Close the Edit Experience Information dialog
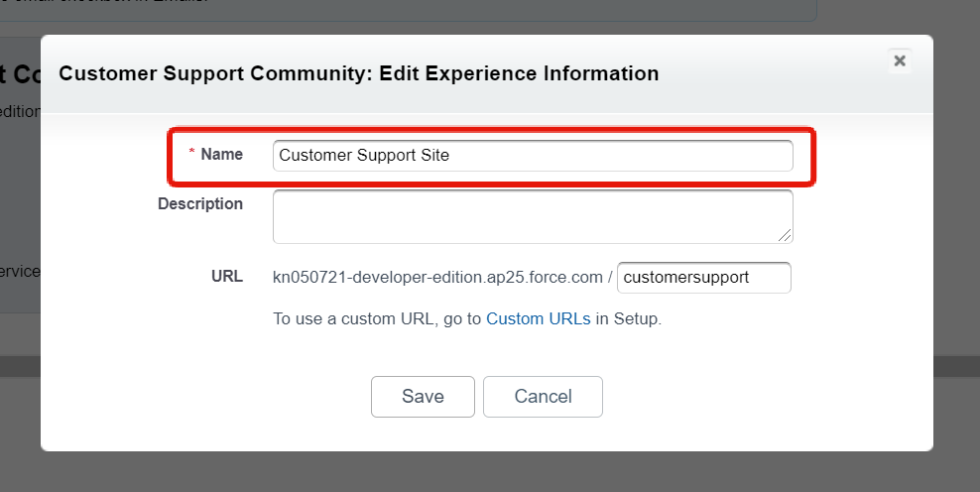Viewport: 980px width, 492px height. pos(900,61)
